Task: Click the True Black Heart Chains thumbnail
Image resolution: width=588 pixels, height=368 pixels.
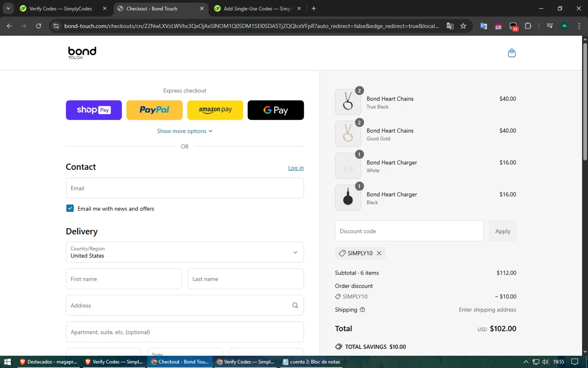Action: pyautogui.click(x=348, y=102)
